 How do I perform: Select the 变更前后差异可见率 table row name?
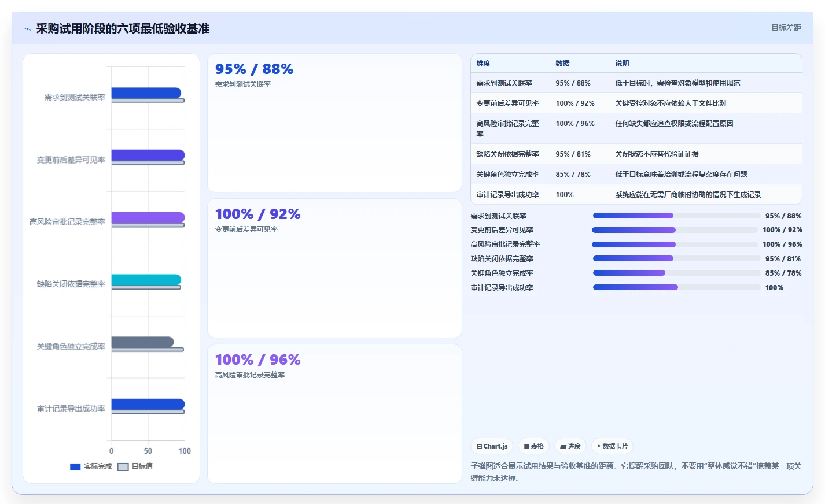click(x=507, y=103)
